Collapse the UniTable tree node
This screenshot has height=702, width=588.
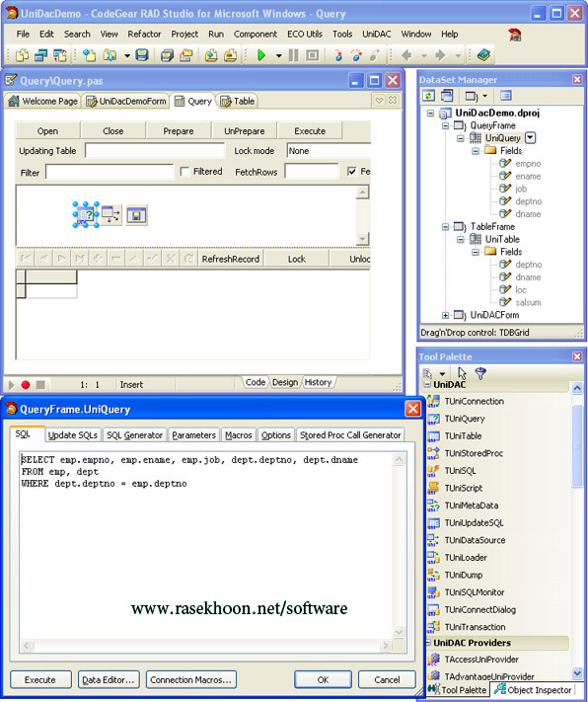(461, 240)
